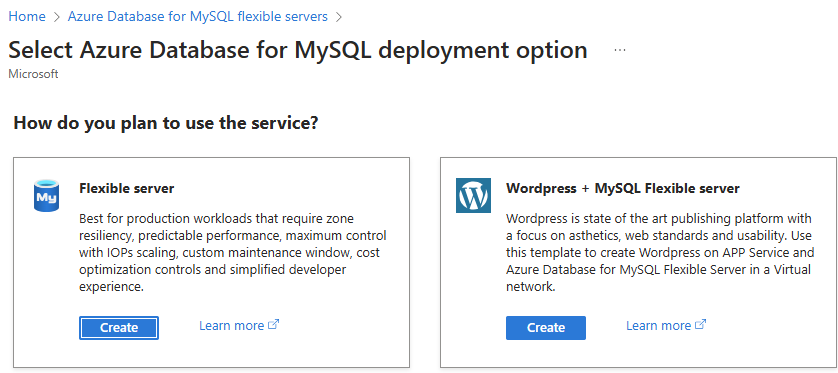The height and width of the screenshot is (373, 838).
Task: Create Wordpress + MySQL Flexible server
Action: [546, 328]
